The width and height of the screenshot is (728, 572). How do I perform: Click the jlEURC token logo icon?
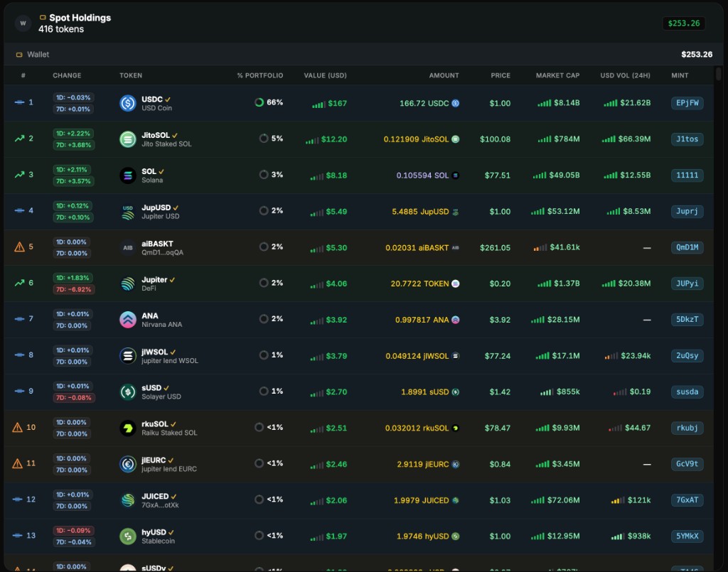point(128,464)
